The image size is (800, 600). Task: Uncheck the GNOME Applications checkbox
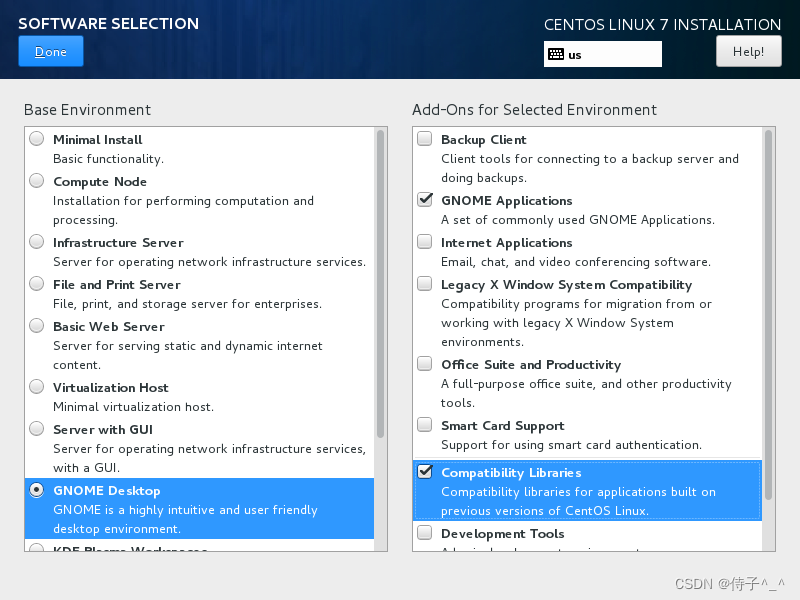pos(424,199)
